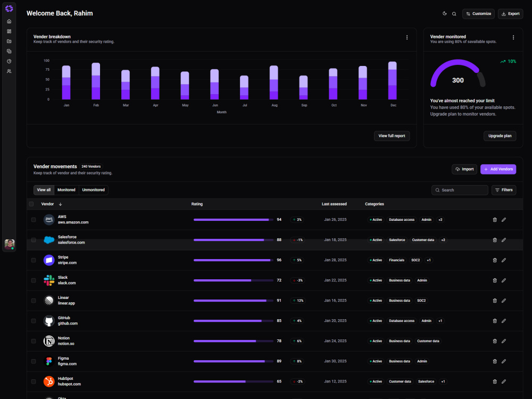Click the December bar in chart
532x399 pixels.
point(393,80)
